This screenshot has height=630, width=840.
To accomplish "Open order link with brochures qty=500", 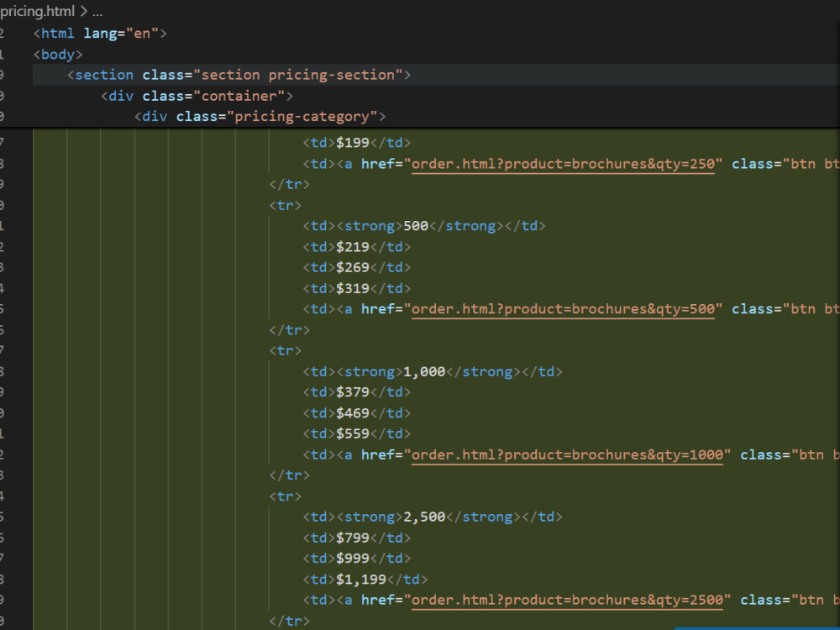I will coord(563,309).
